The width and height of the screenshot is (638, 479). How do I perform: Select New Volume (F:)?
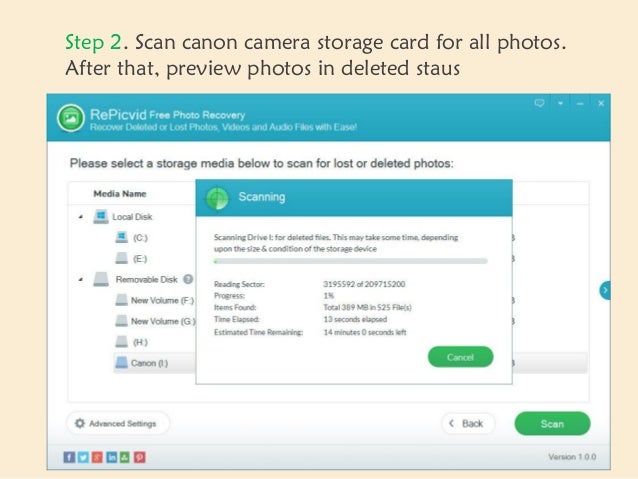154,300
